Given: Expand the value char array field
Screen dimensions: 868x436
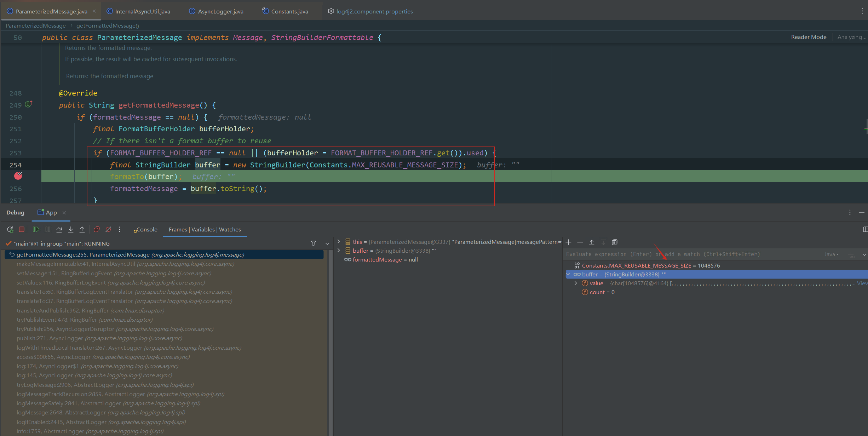Looking at the screenshot, I should click(576, 283).
